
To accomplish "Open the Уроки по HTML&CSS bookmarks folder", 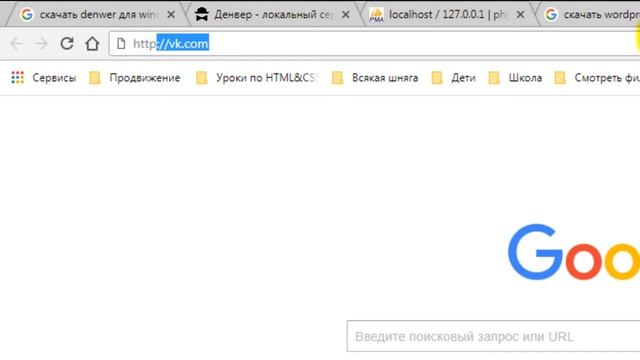I will click(x=257, y=78).
